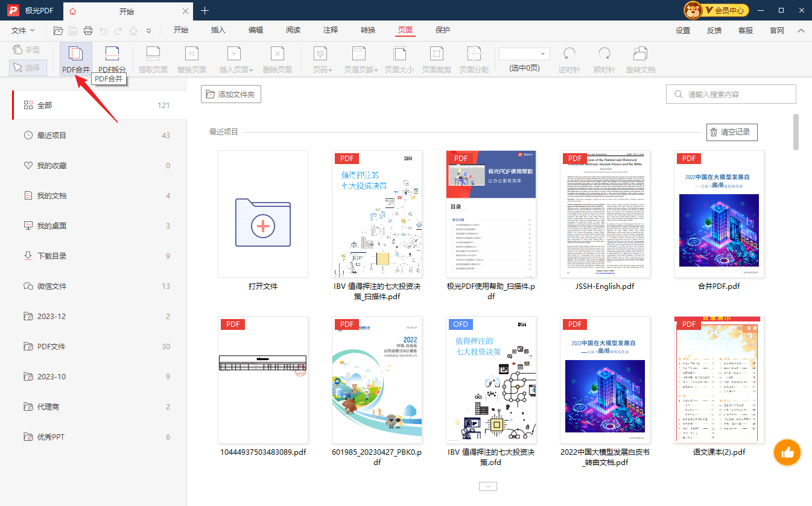
Task: Open 我的收藏 favorites in sidebar
Action: click(52, 166)
